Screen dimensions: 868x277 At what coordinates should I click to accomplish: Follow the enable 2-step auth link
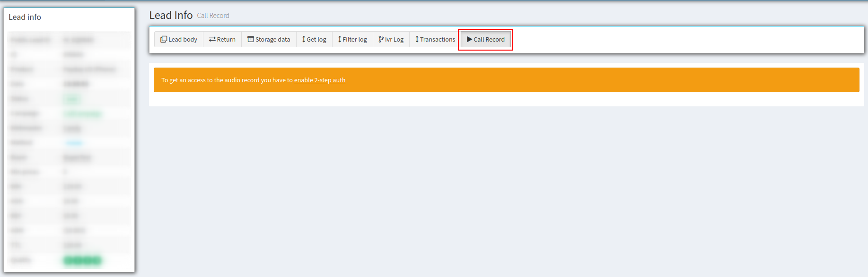point(320,80)
